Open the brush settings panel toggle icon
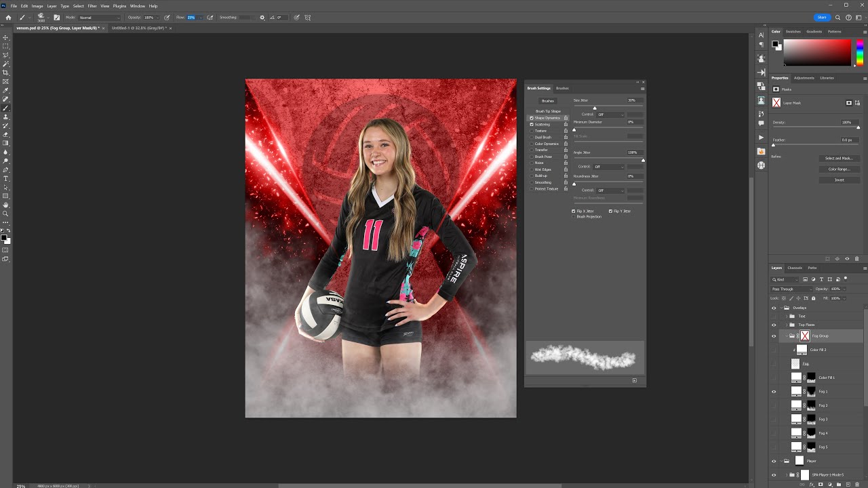The width and height of the screenshot is (868, 488). [56, 17]
